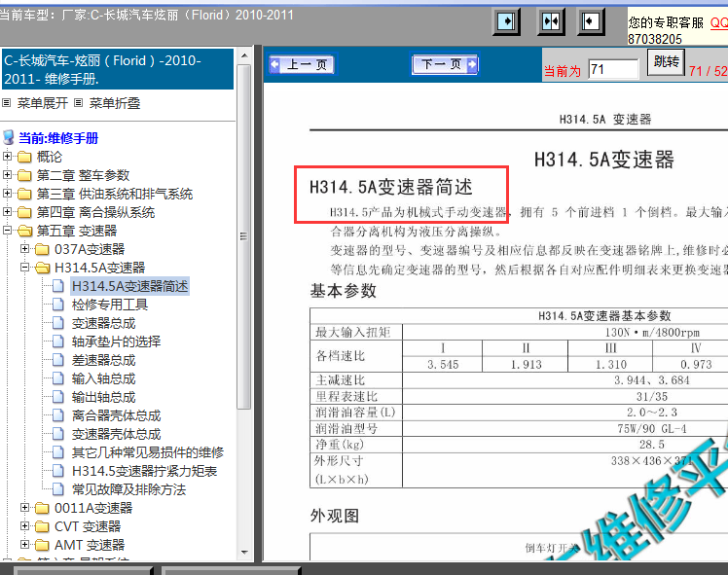The image size is (728, 575).
Task: Select 第五章 变速器 open folder icon
Action: click(x=24, y=232)
